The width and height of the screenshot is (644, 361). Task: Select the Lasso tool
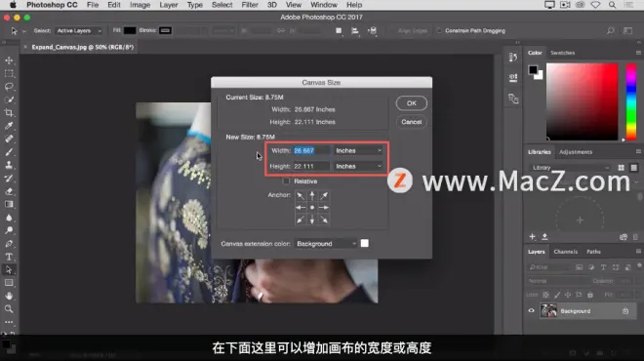(x=9, y=87)
